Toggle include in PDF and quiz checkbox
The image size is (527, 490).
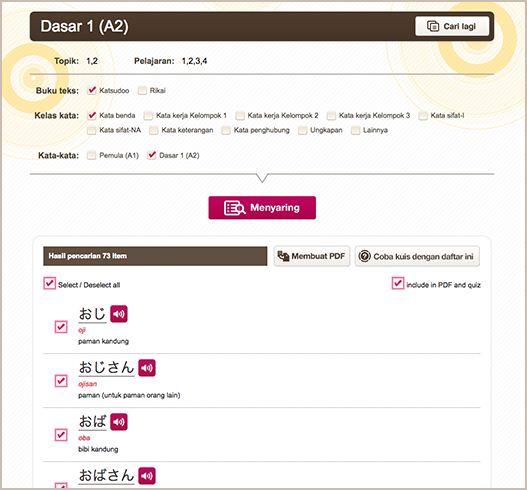(398, 283)
